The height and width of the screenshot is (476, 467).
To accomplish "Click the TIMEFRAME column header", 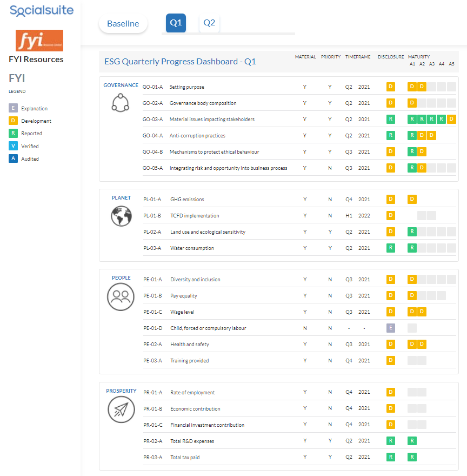I will point(358,57).
